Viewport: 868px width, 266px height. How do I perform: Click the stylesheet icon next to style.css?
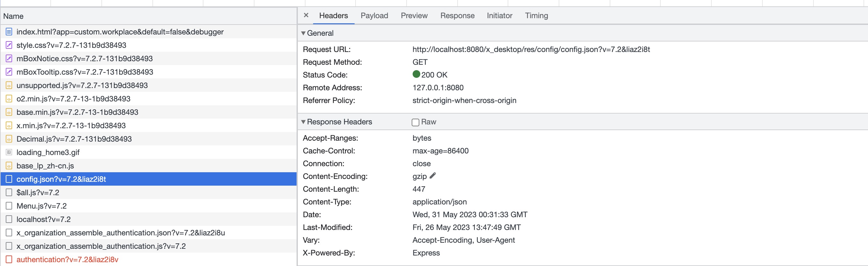pos(9,45)
